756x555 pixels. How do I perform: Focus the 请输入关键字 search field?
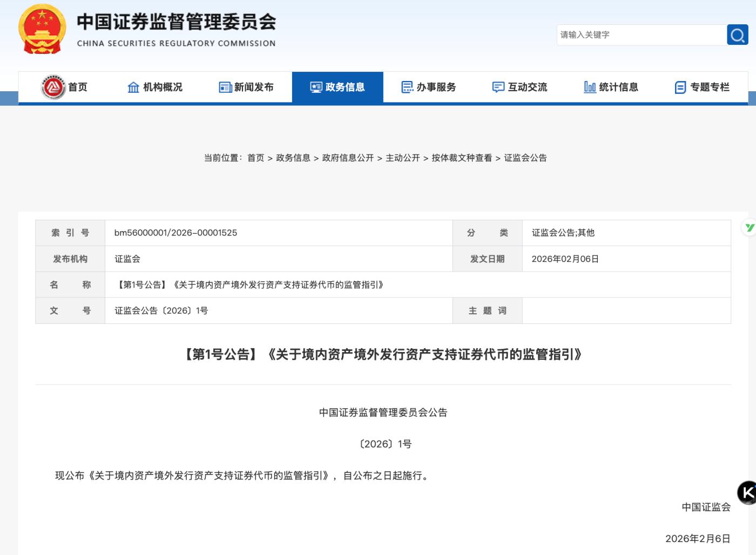tap(641, 35)
